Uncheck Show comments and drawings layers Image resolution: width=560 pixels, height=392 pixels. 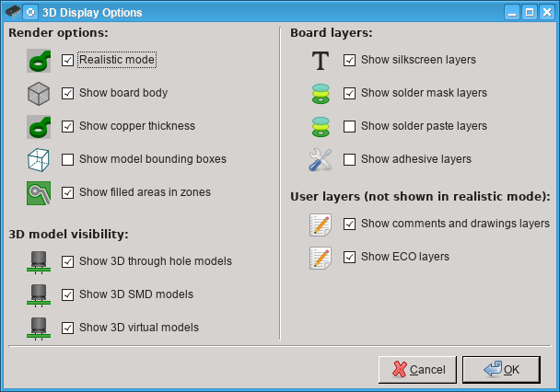[349, 224]
